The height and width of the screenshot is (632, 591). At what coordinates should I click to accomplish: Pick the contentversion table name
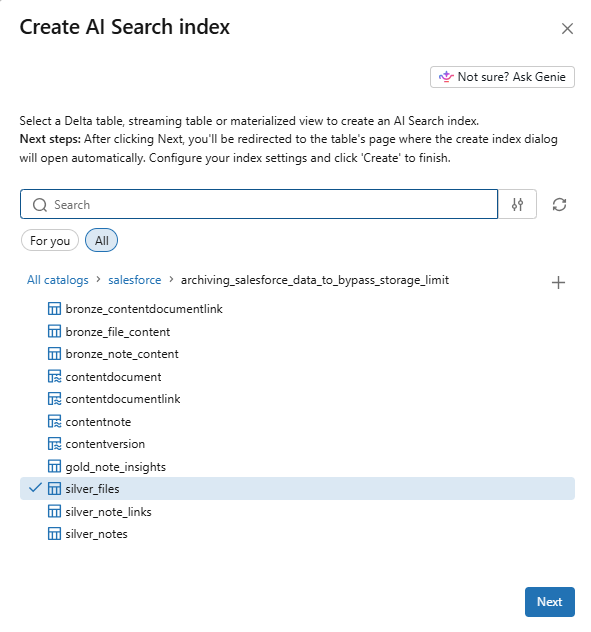coord(105,444)
